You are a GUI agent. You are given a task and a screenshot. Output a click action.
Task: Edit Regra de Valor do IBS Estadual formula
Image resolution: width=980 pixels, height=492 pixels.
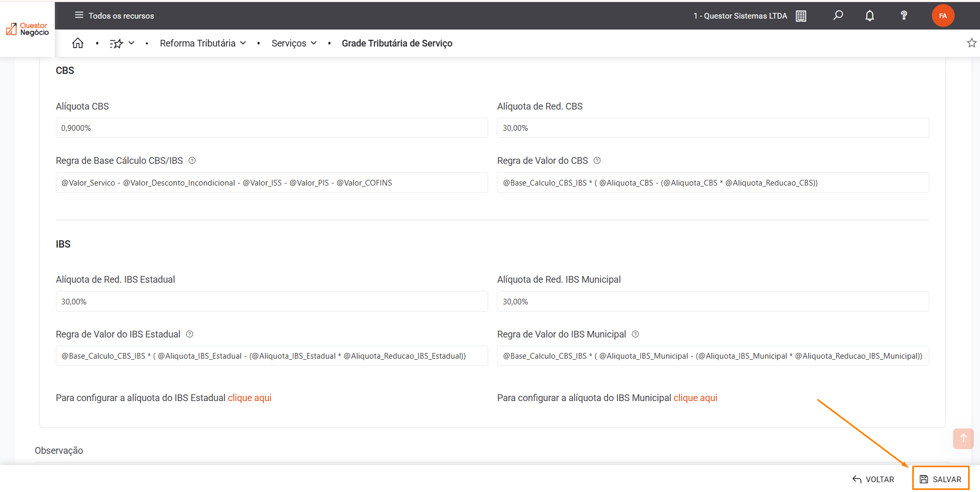[x=272, y=356]
